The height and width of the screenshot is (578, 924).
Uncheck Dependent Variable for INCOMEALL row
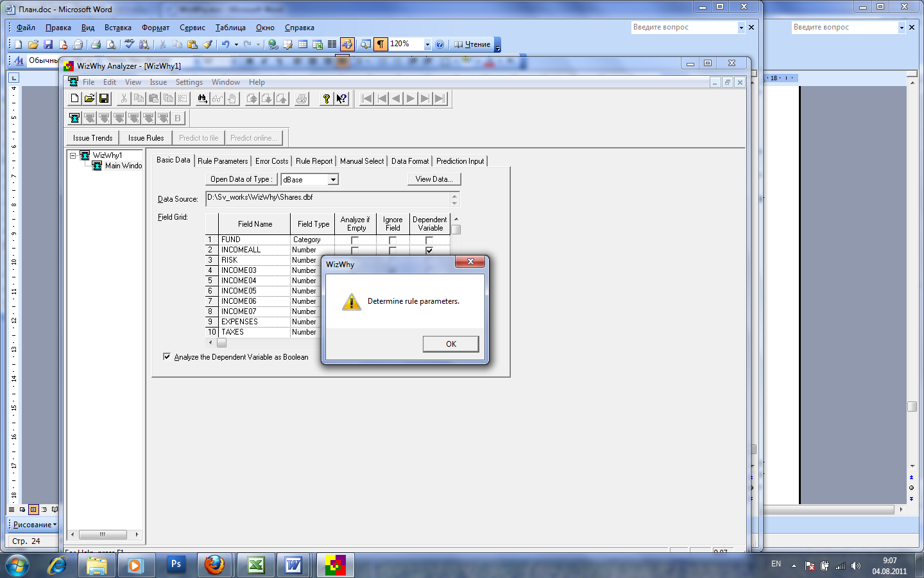[429, 250]
